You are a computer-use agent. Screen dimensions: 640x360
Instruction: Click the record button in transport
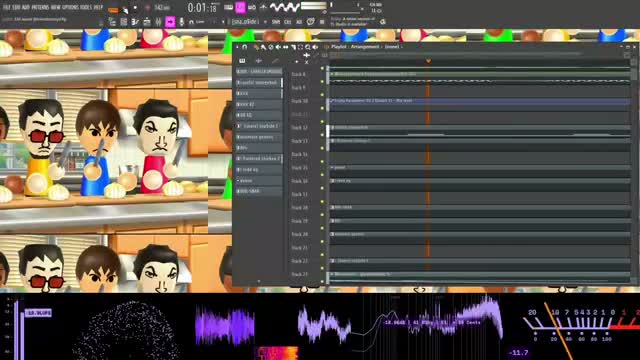(x=136, y=8)
